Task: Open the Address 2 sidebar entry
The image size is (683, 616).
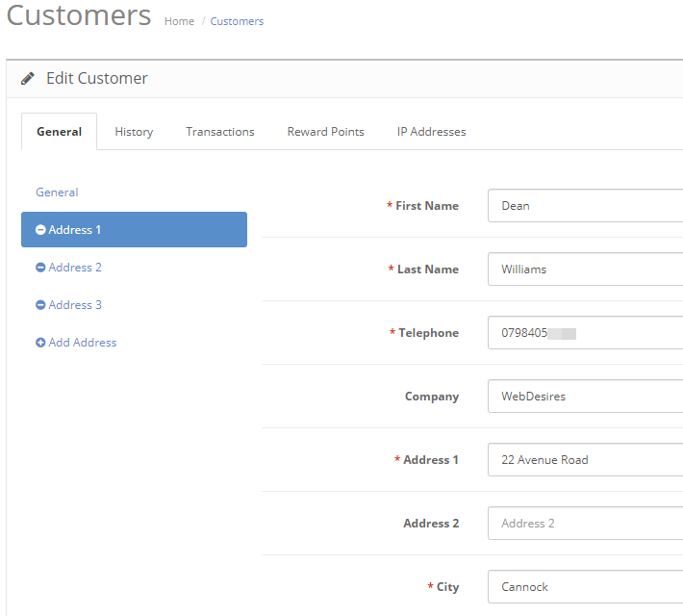Action: [75, 268]
